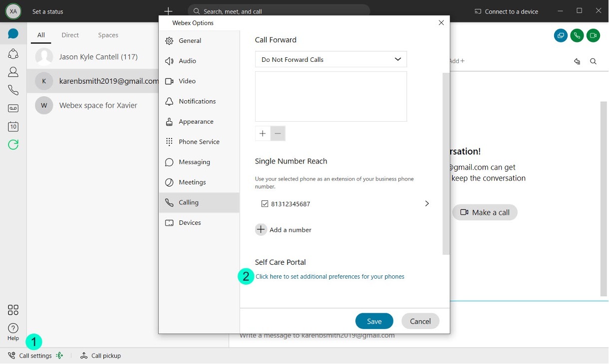Open Teams icon in left sidebar
This screenshot has height=364, width=609.
point(13,53)
